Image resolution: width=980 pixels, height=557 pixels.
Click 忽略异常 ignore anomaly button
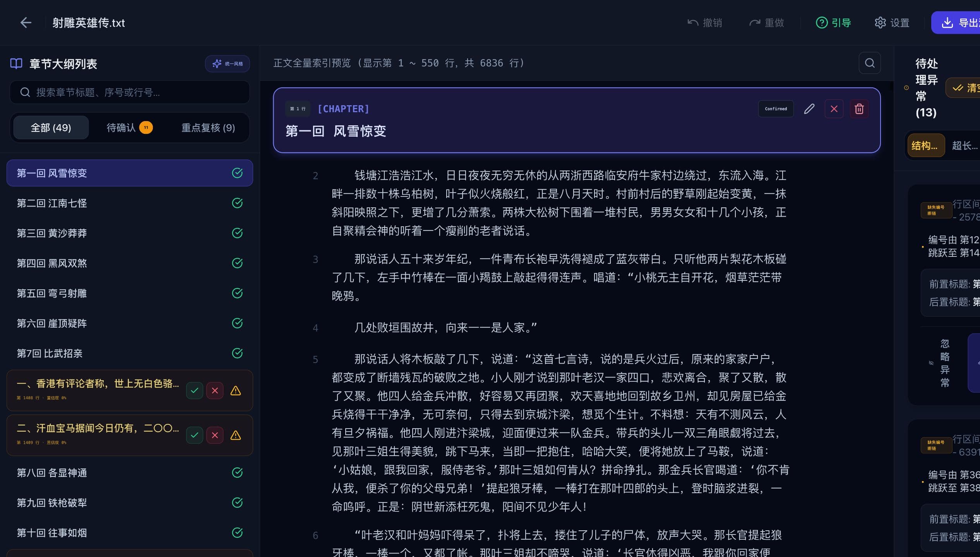point(939,363)
